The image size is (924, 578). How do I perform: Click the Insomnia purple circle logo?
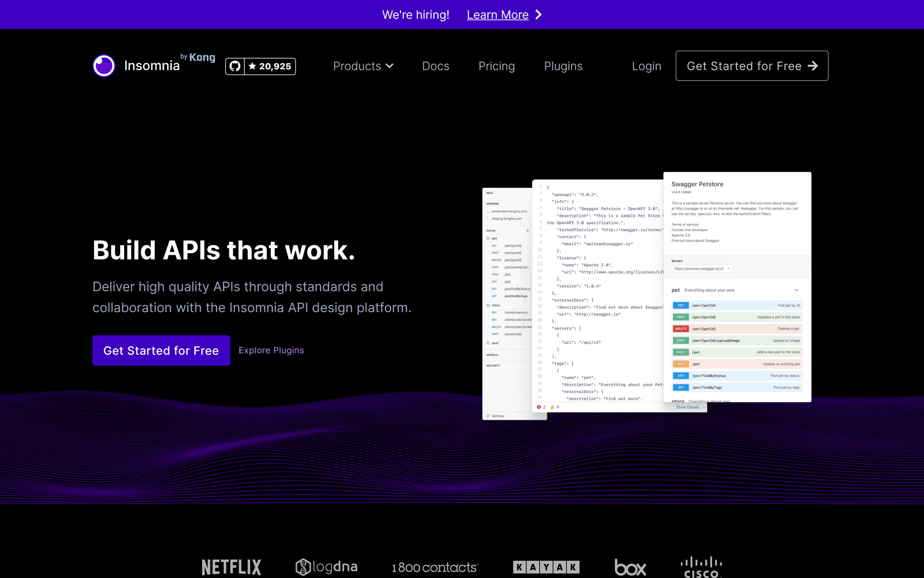point(104,66)
